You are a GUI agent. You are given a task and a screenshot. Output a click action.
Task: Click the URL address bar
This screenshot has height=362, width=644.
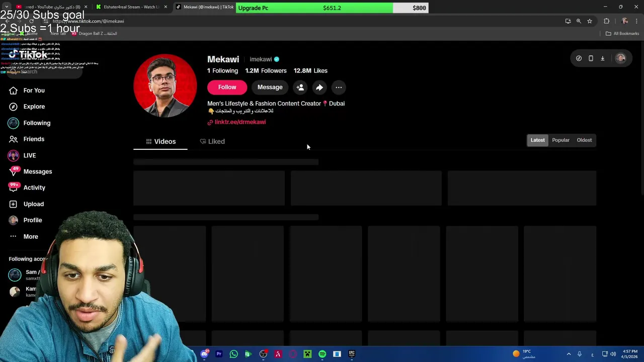(x=302, y=21)
